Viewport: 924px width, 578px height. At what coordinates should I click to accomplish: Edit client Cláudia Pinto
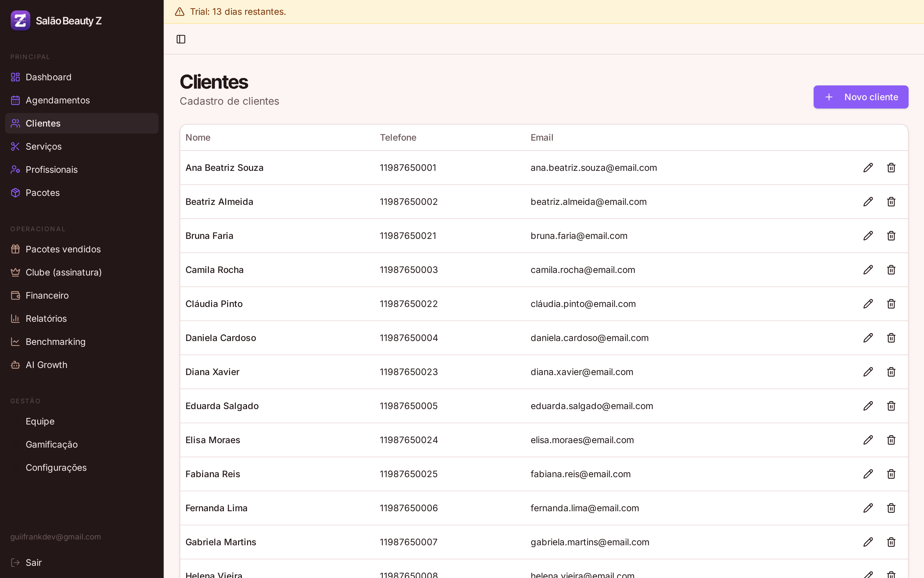pyautogui.click(x=868, y=303)
